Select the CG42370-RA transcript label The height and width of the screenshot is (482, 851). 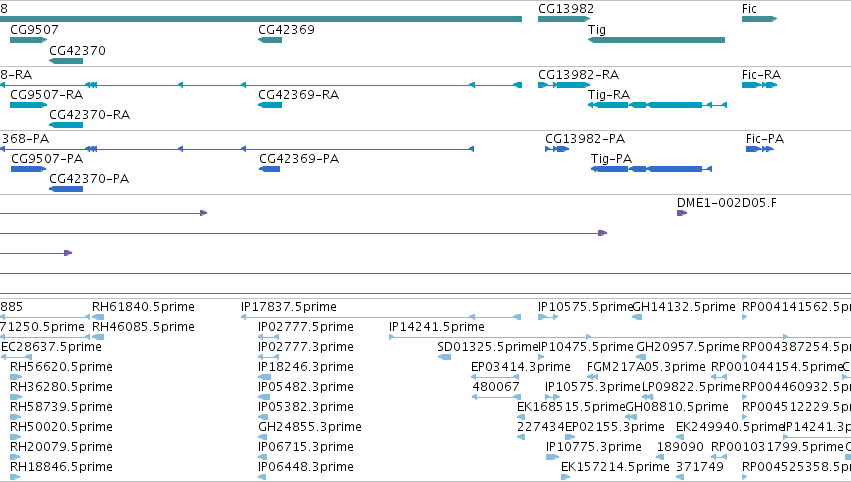click(90, 115)
